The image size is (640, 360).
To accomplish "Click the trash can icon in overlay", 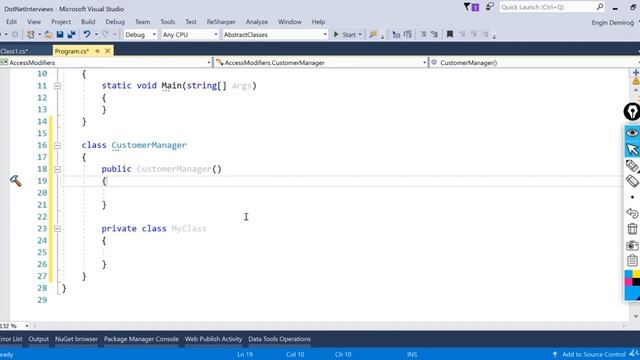I will [x=632, y=229].
